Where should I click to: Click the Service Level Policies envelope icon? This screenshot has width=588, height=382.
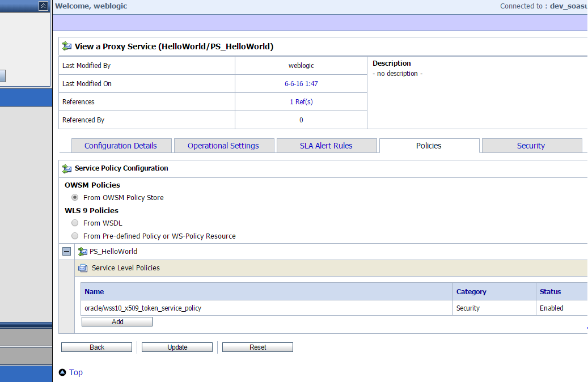(83, 268)
